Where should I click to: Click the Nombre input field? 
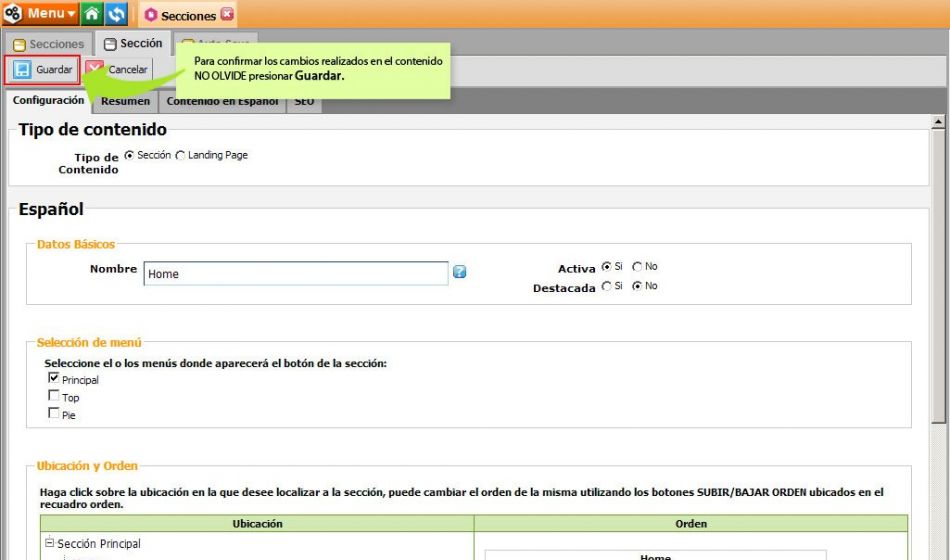pyautogui.click(x=296, y=274)
